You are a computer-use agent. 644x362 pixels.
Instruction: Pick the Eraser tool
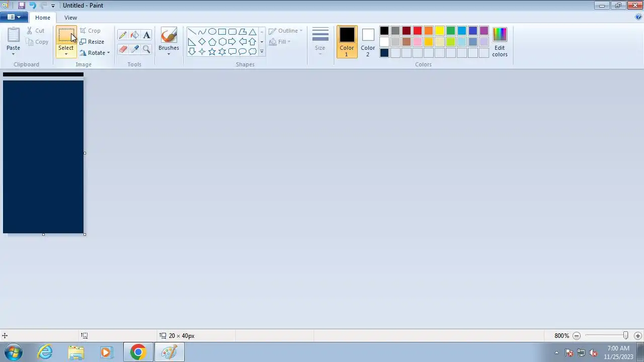[x=123, y=49]
